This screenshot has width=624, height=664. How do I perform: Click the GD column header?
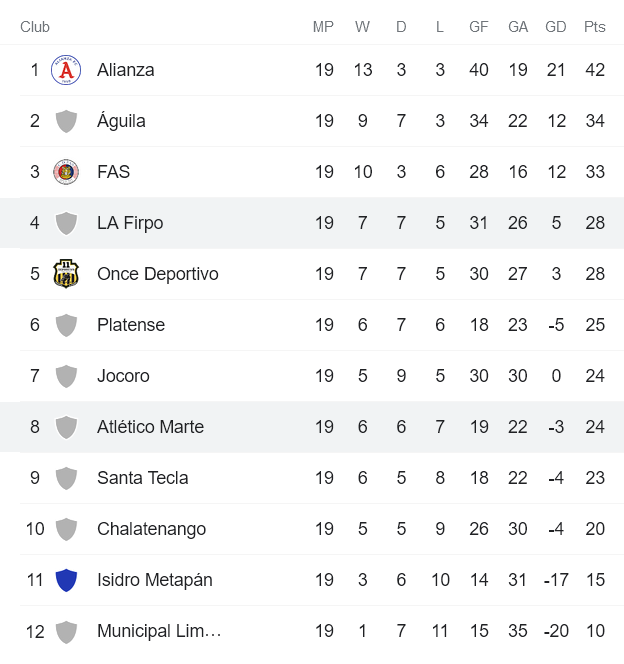click(x=556, y=27)
